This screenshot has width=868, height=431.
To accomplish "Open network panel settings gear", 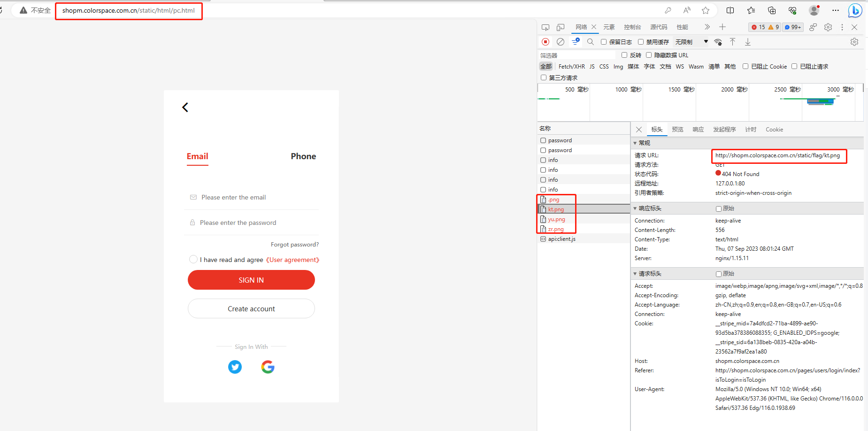I will pos(854,42).
